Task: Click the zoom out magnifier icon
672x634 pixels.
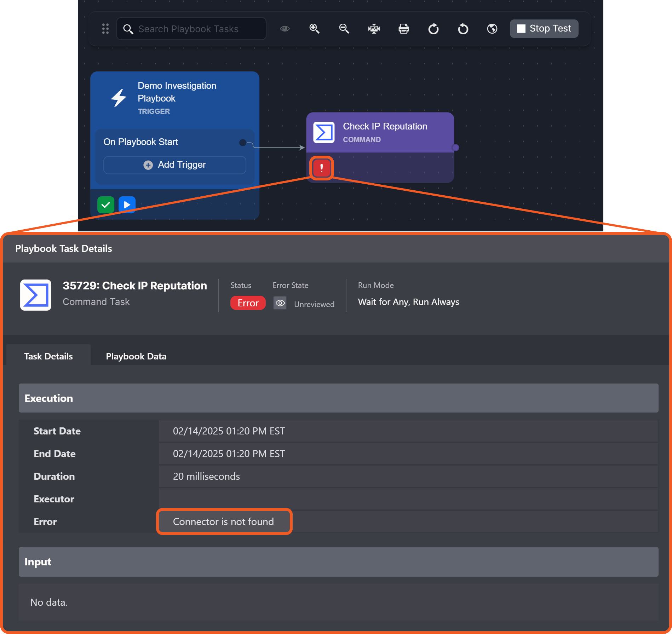Action: [x=344, y=29]
